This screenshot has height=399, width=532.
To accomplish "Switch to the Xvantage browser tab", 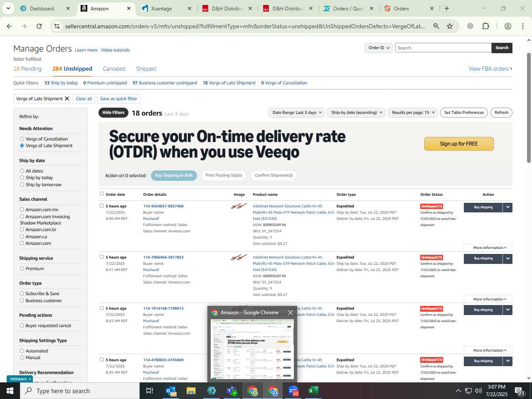I will point(166,8).
